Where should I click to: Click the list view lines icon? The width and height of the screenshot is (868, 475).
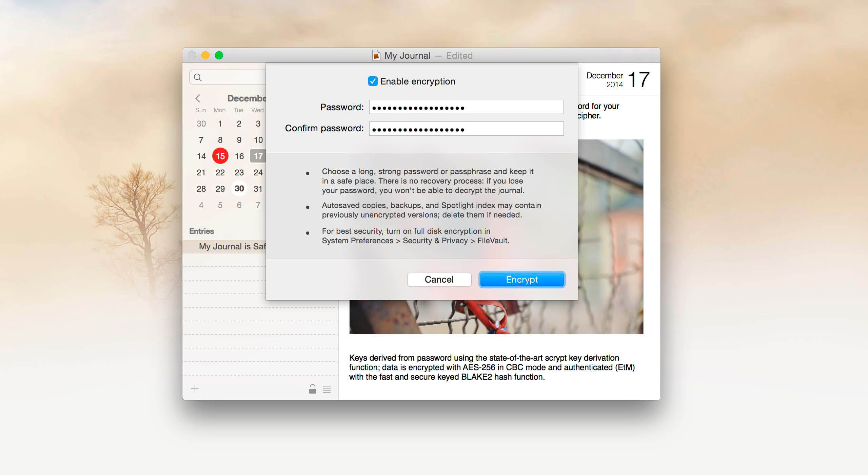click(x=327, y=389)
